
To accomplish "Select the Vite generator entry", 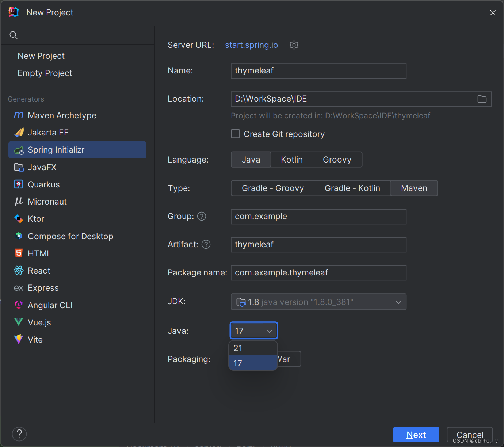I will pos(77,339).
